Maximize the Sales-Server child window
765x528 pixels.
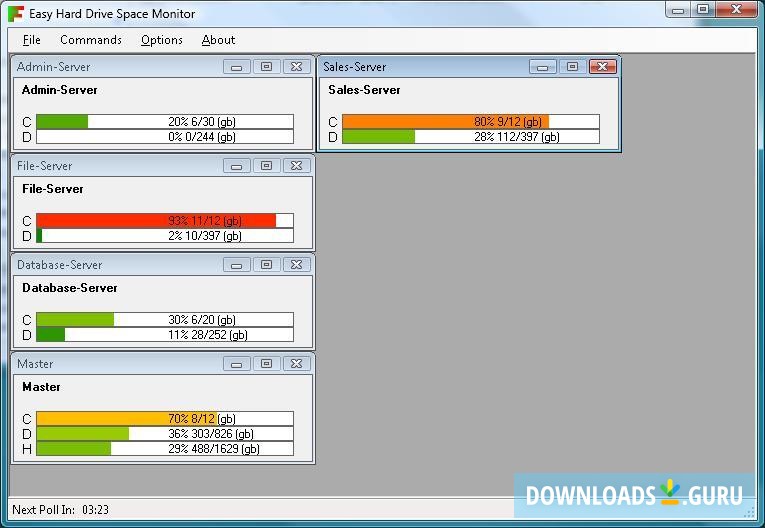tap(572, 67)
